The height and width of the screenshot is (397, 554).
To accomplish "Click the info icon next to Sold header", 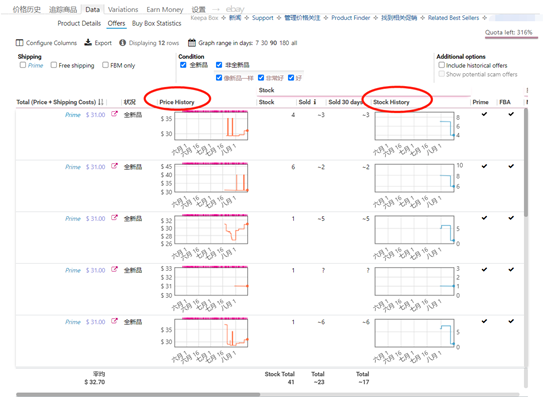I will point(315,102).
